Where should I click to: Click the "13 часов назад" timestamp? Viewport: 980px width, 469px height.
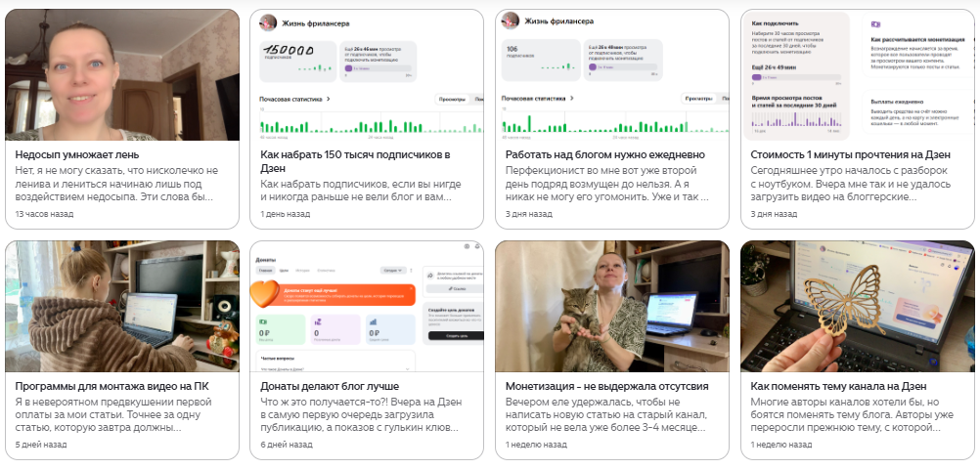tap(44, 214)
